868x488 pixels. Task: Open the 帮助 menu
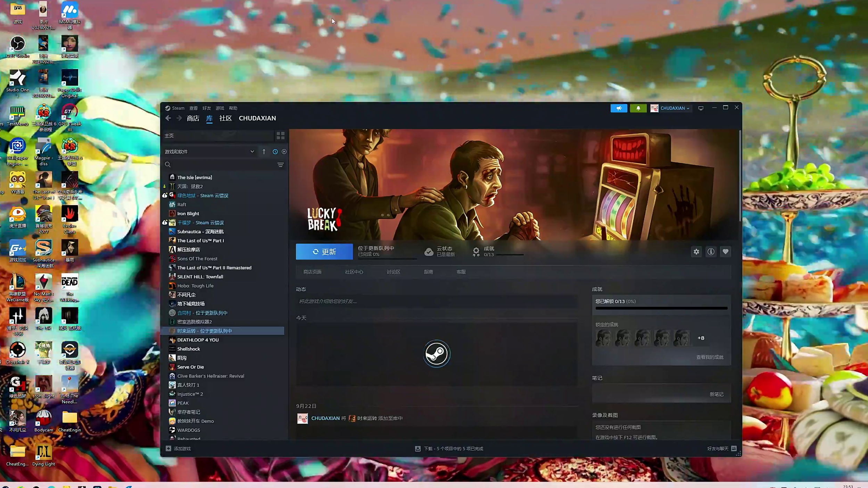click(233, 108)
